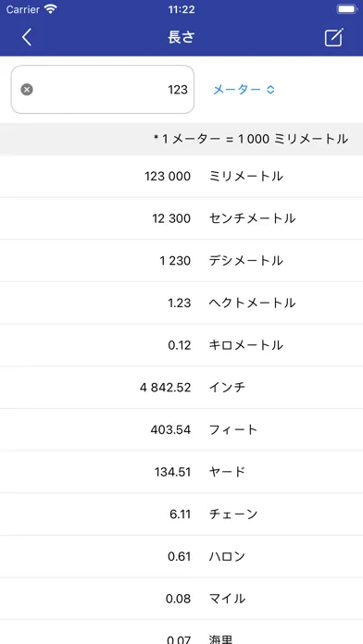Tap the インチ conversion row
This screenshot has width=363, height=644.
coord(181,388)
